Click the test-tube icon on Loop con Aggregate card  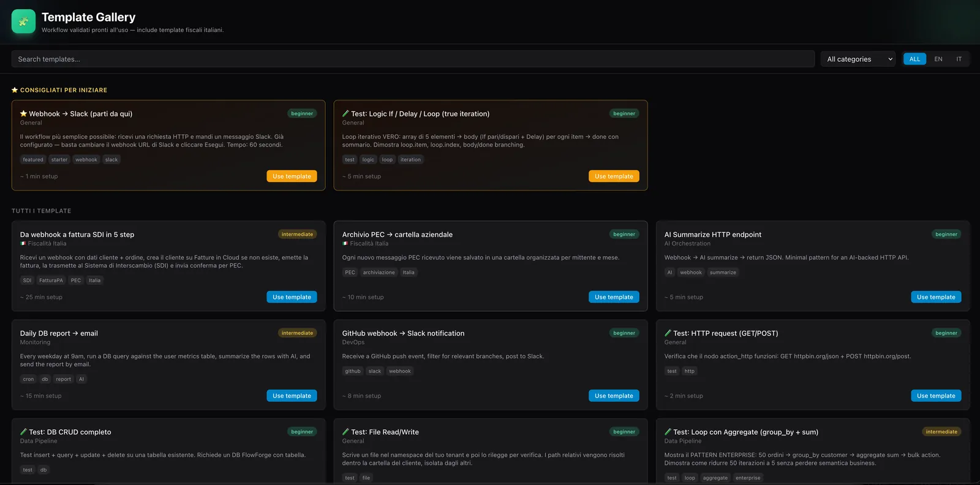(x=668, y=432)
